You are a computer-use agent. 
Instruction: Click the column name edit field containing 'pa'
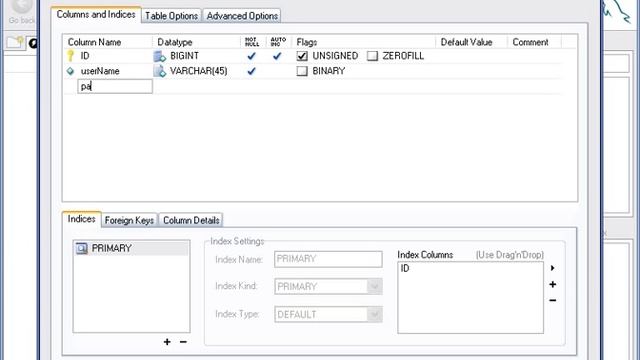click(x=115, y=87)
